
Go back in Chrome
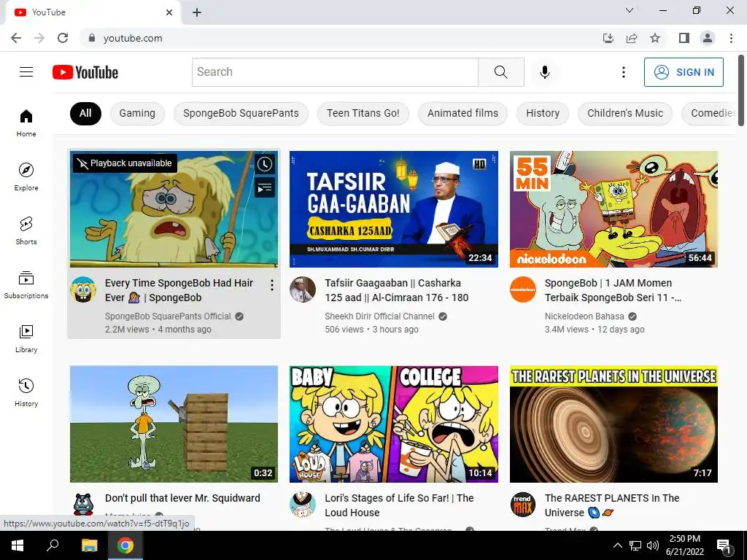(16, 38)
